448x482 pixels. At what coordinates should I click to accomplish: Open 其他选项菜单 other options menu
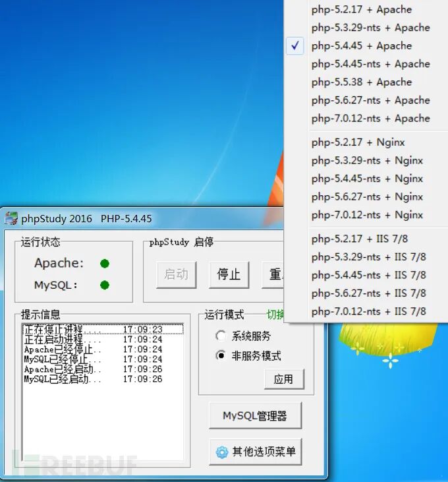[x=255, y=452]
